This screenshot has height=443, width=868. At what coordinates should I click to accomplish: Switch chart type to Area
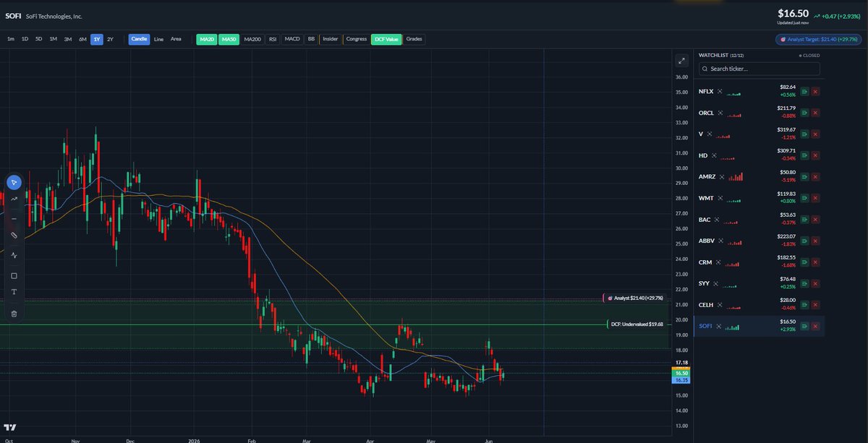[x=176, y=39]
